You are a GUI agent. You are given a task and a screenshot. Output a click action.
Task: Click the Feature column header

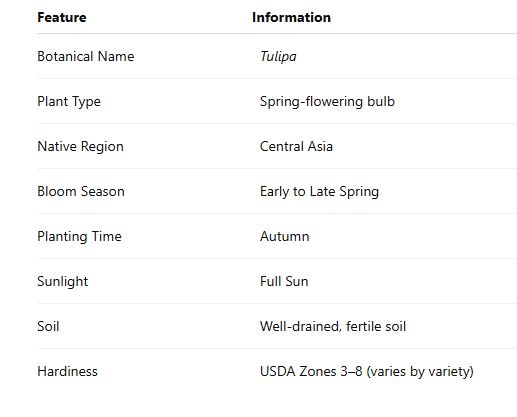pyautogui.click(x=62, y=17)
